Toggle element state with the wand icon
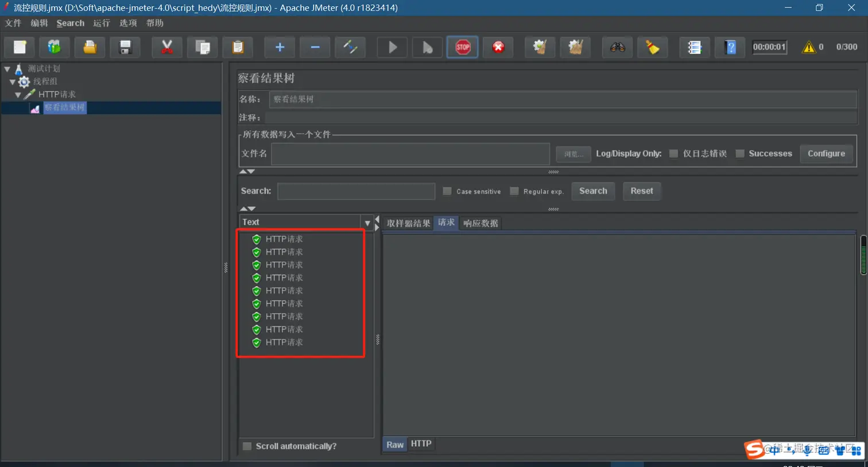Viewport: 868px width, 467px height. coord(350,47)
